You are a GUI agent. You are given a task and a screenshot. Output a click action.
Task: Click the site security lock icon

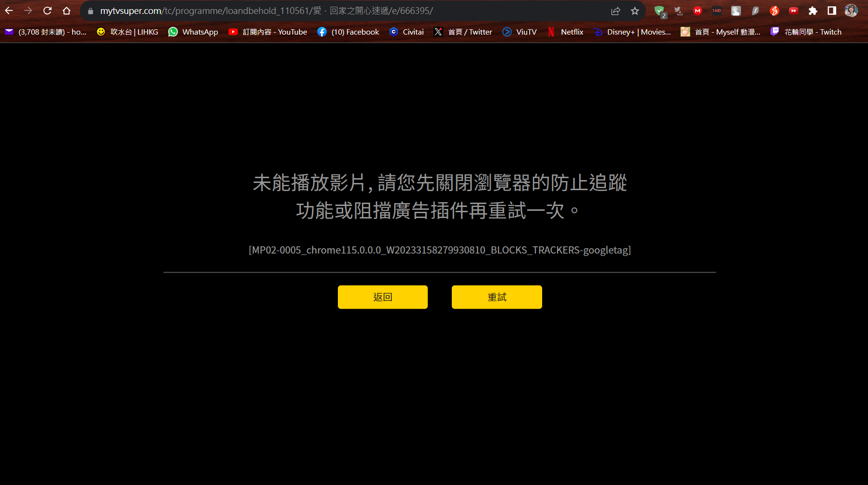point(90,11)
